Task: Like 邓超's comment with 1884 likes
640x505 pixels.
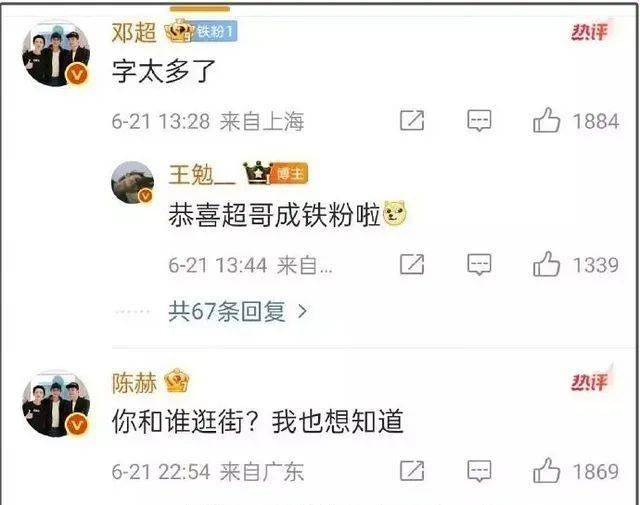Action: click(x=546, y=120)
